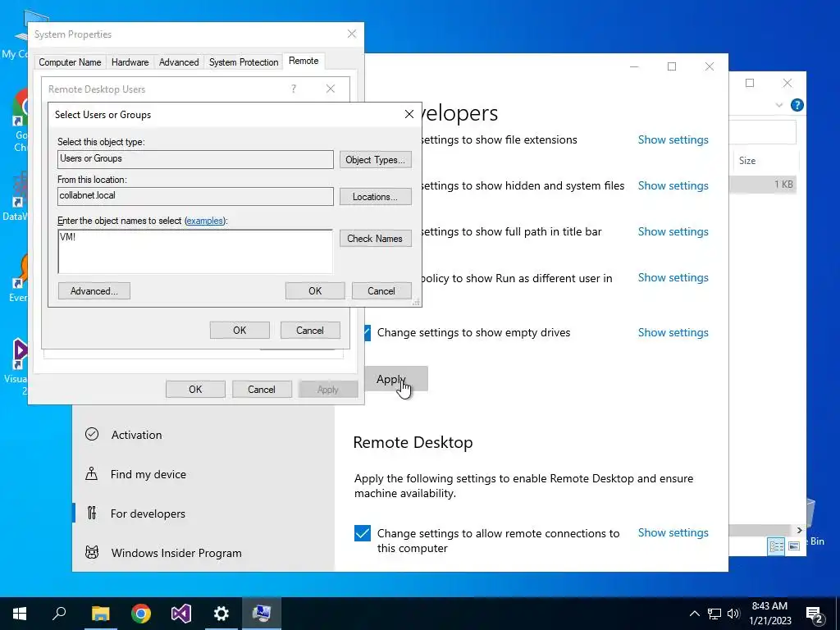Click the Activation checkmark icon
The height and width of the screenshot is (630, 840).
pos(92,434)
